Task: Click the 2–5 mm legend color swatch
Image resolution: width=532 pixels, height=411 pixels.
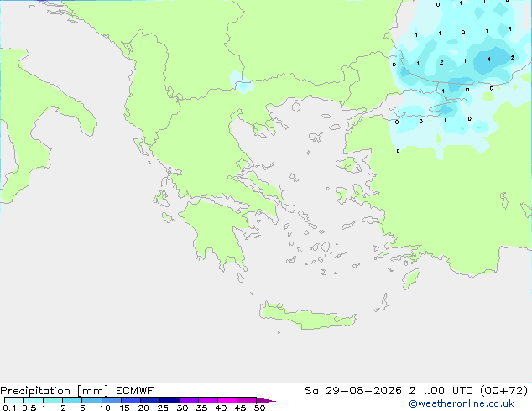Action: click(72, 400)
